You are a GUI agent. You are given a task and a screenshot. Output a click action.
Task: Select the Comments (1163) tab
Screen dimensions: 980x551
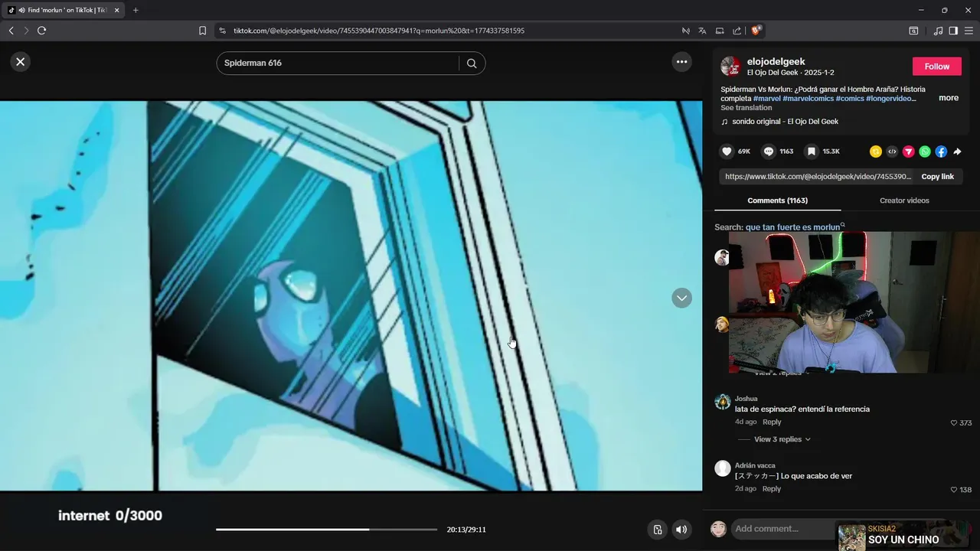(x=777, y=201)
